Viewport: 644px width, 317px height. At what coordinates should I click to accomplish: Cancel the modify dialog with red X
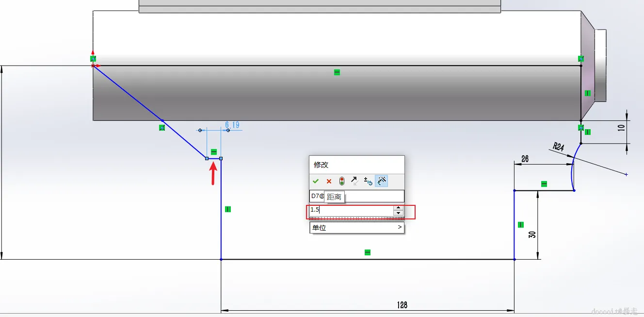click(329, 181)
